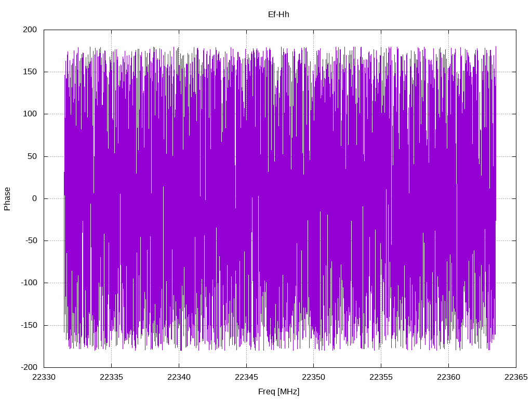The width and height of the screenshot is (532, 399).
Task: Click the Freq [MHz] x-axis label
Action: point(278,392)
